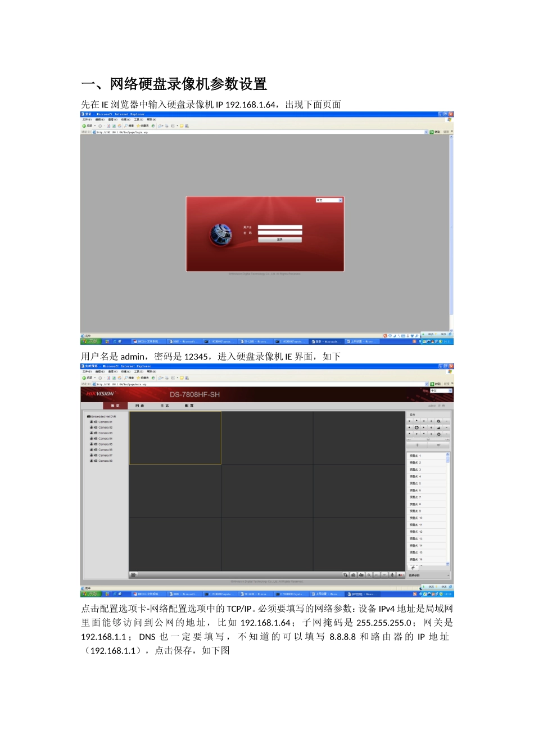Screen dimensions: 534x756
Task: Adjust the PTZ speed slider
Action: (x=428, y=439)
